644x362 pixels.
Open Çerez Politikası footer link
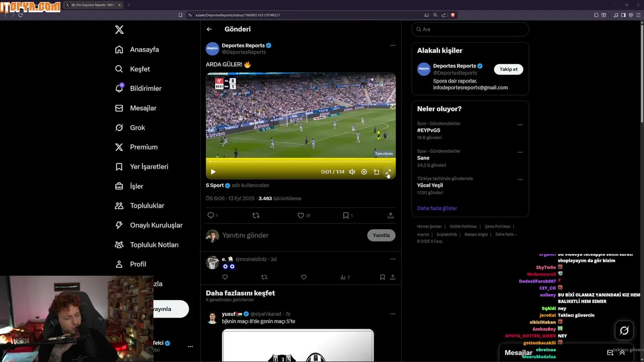tap(498, 227)
